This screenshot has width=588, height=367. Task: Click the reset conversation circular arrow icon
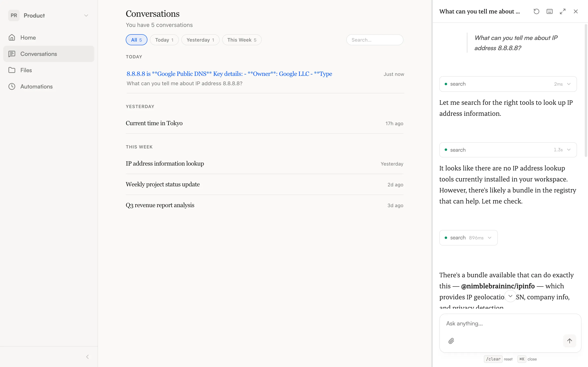(x=536, y=11)
